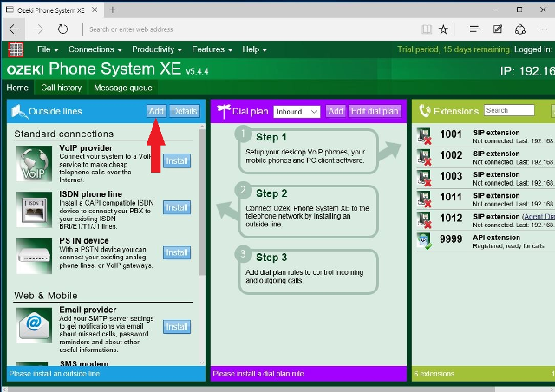Image resolution: width=555 pixels, height=392 pixels.
Task: Click the Outside lines scroll down arrow
Action: point(202,363)
